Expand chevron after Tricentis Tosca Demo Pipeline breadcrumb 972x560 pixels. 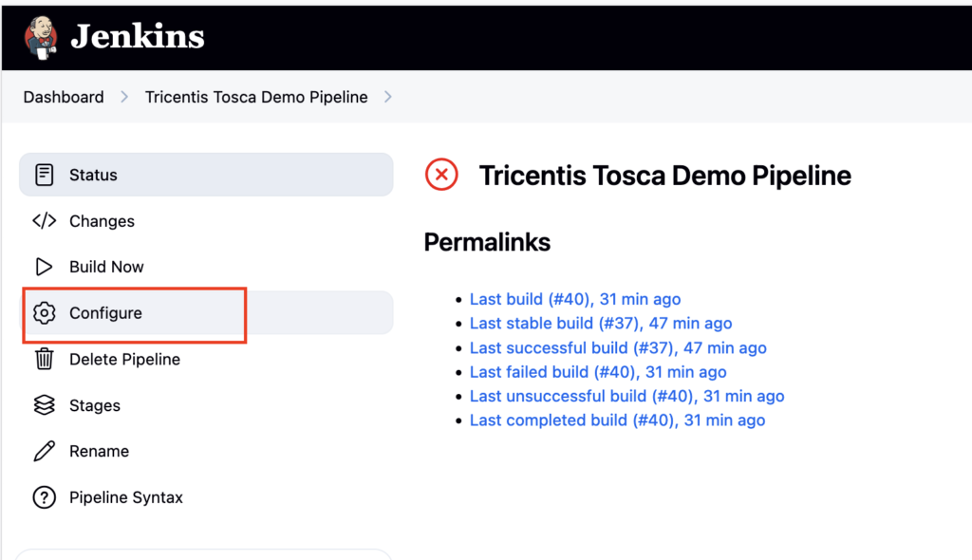[x=388, y=98]
